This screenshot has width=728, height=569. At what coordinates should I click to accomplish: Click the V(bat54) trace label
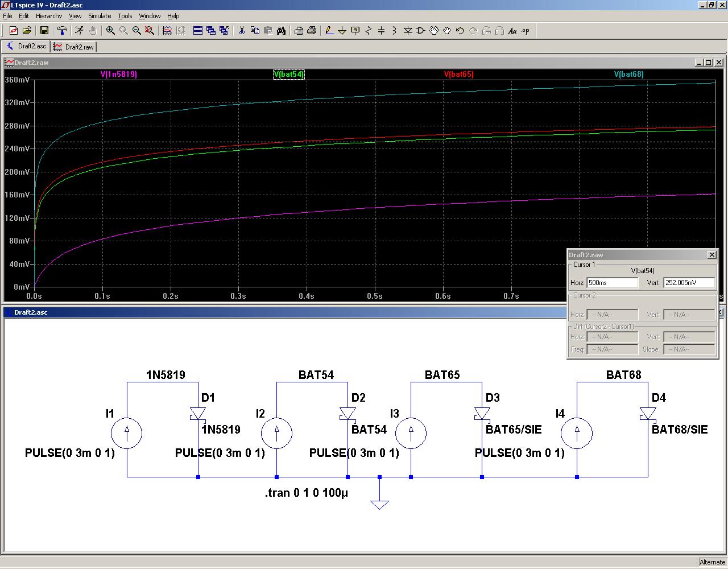pos(289,74)
